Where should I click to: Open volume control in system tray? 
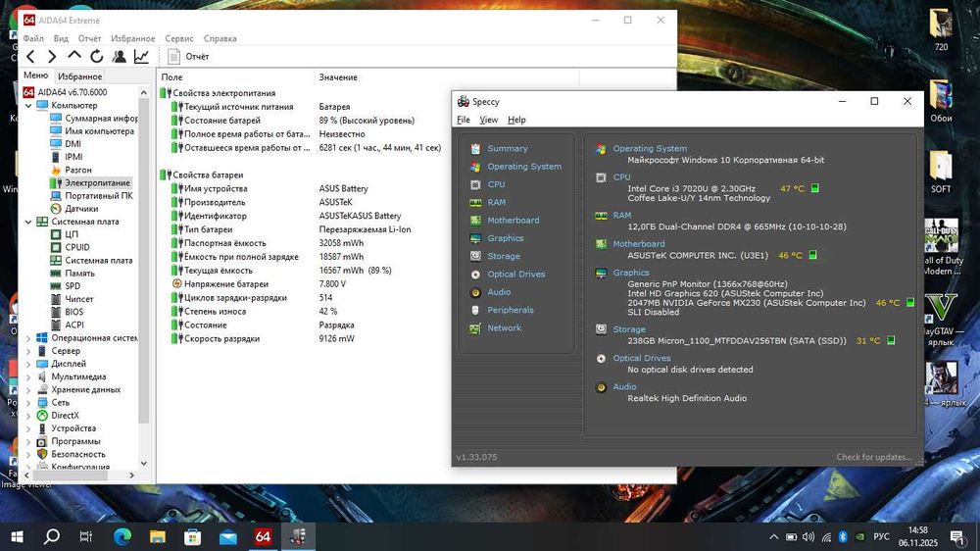808,536
